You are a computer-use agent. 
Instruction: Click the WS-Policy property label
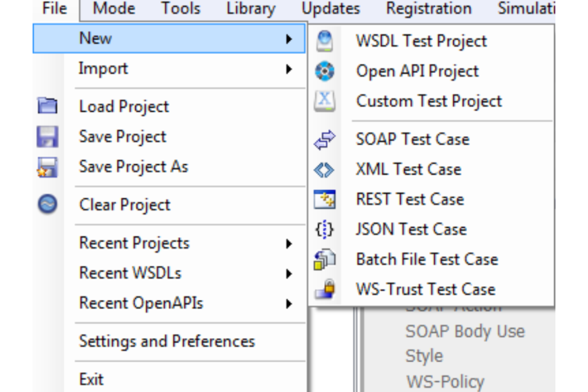click(x=445, y=382)
